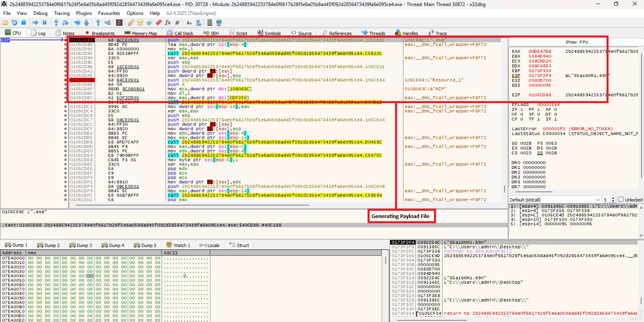644x322 pixels.
Task: Open the Scylla plugin icon
Action: point(119,23)
